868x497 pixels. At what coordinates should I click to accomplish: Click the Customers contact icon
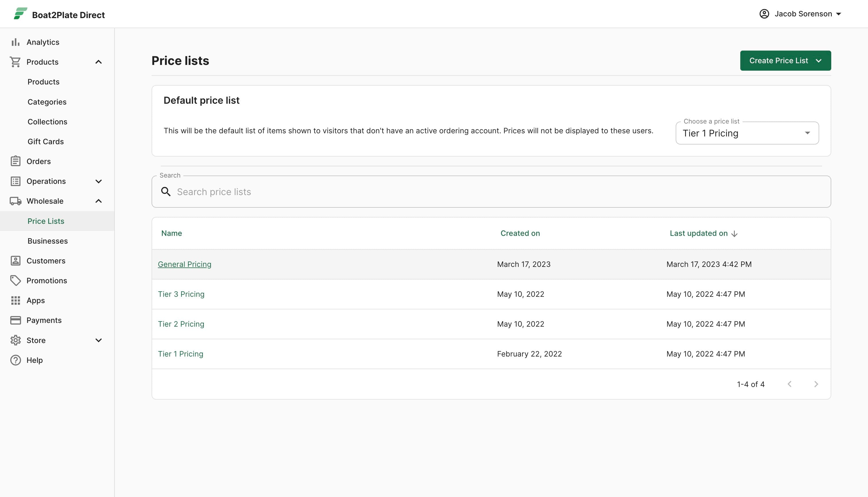click(x=15, y=261)
